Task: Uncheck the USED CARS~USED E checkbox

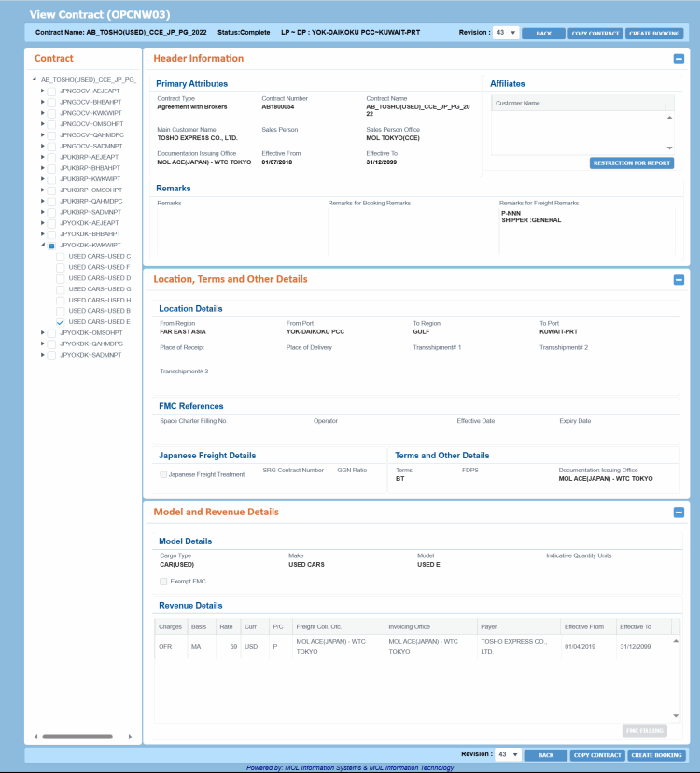Action: point(61,322)
